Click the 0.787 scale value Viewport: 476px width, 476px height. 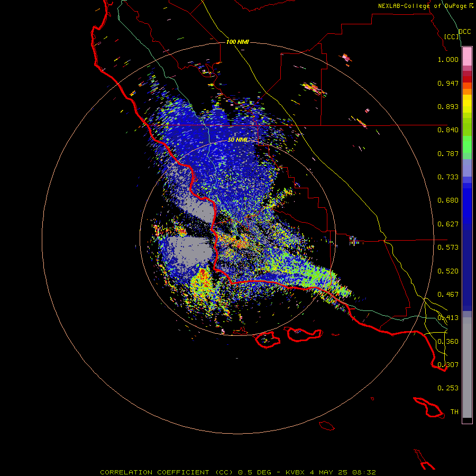tap(448, 153)
